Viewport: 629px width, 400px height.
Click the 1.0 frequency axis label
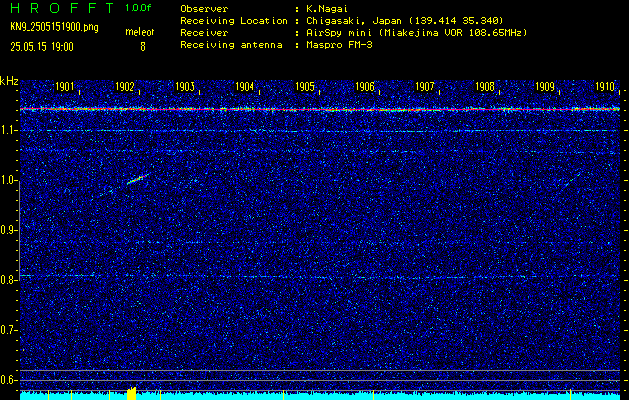click(7, 180)
